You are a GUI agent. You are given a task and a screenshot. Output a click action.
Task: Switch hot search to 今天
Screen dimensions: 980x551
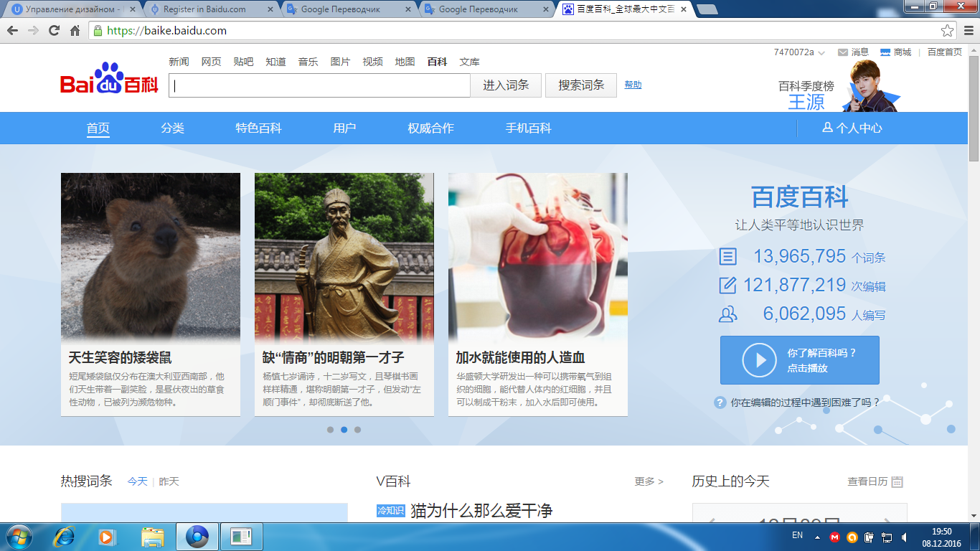click(137, 481)
